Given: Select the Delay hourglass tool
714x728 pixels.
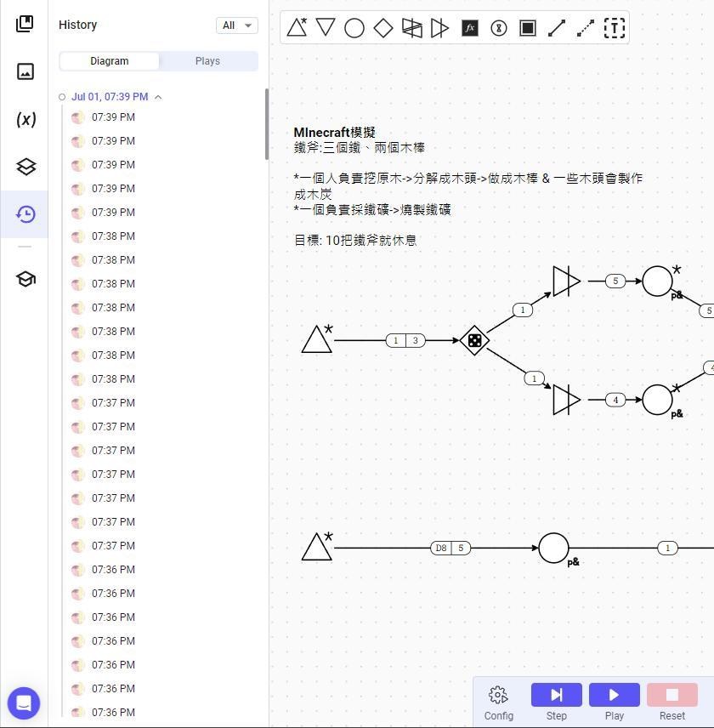Looking at the screenshot, I should pyautogui.click(x=499, y=28).
